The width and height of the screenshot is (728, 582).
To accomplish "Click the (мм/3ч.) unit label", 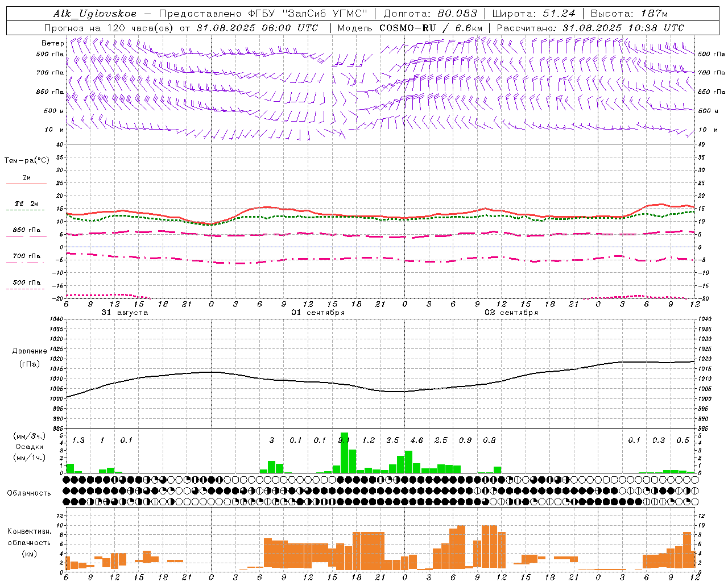I will [x=30, y=436].
